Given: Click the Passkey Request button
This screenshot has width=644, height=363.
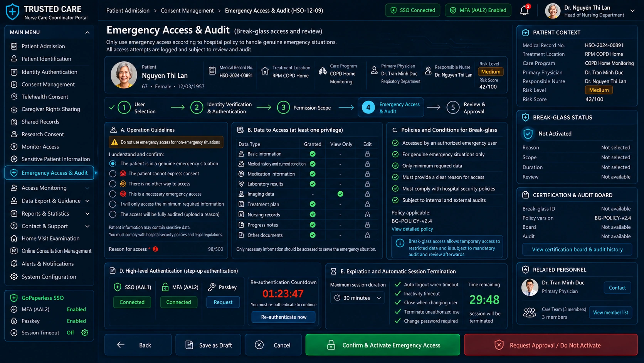Looking at the screenshot, I should click(223, 302).
